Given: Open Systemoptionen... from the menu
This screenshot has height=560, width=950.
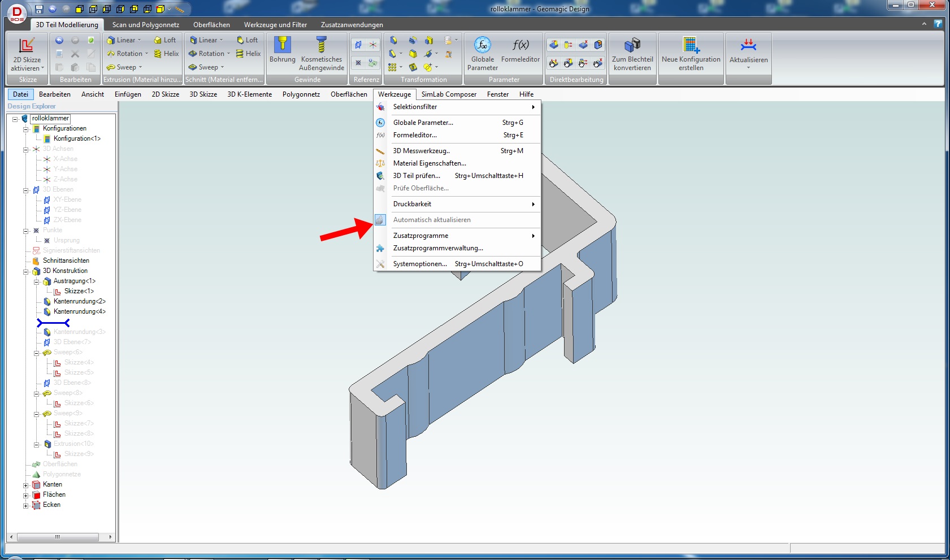Looking at the screenshot, I should 457,264.
